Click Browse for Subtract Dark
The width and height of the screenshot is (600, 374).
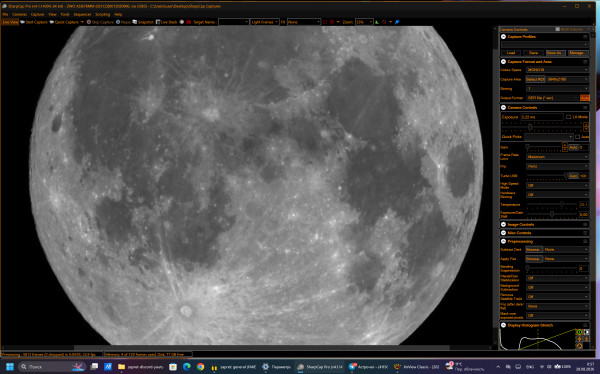tap(534, 250)
